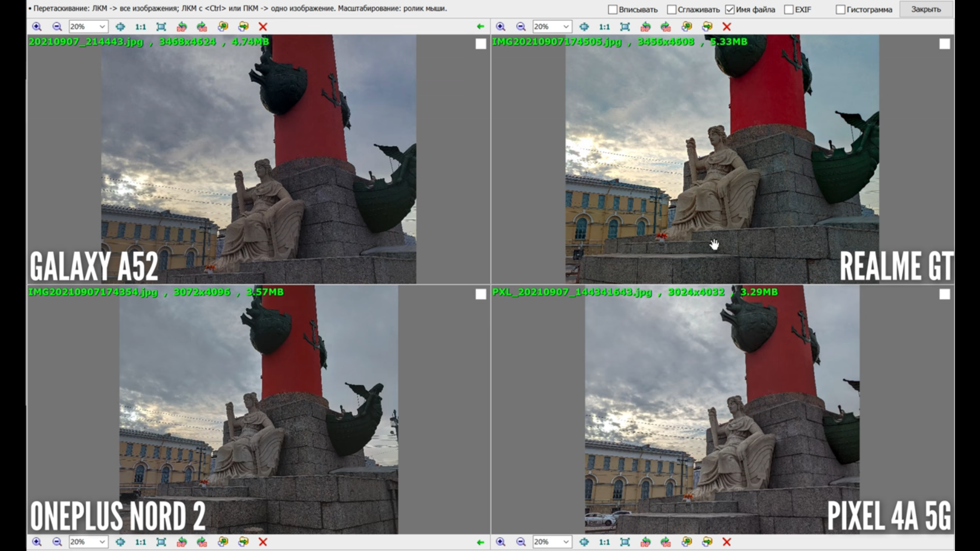Image resolution: width=980 pixels, height=551 pixels.
Task: Click the OnePlus Nord 2 photo
Action: click(258, 408)
